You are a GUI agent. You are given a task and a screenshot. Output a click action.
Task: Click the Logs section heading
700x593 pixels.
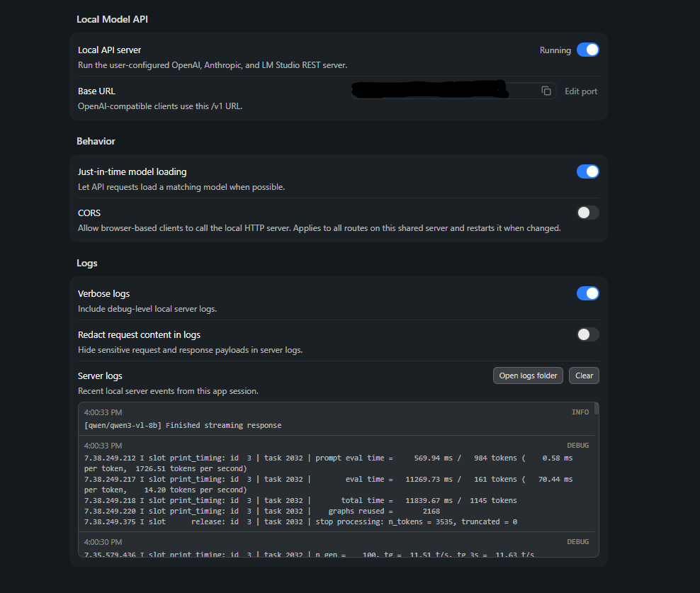87,263
